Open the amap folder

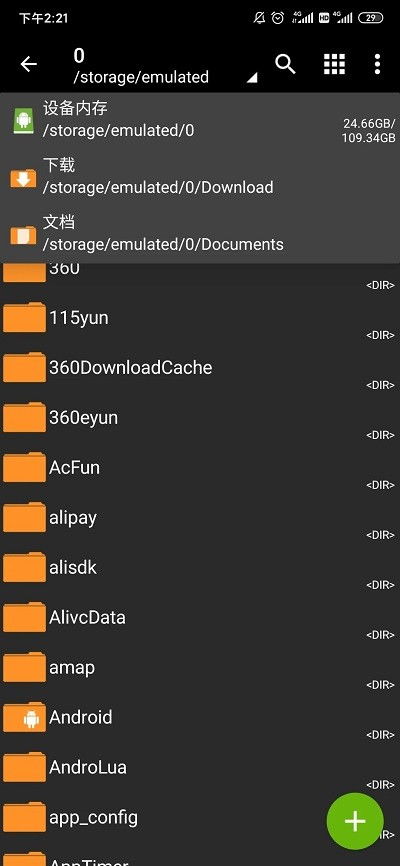coord(200,667)
